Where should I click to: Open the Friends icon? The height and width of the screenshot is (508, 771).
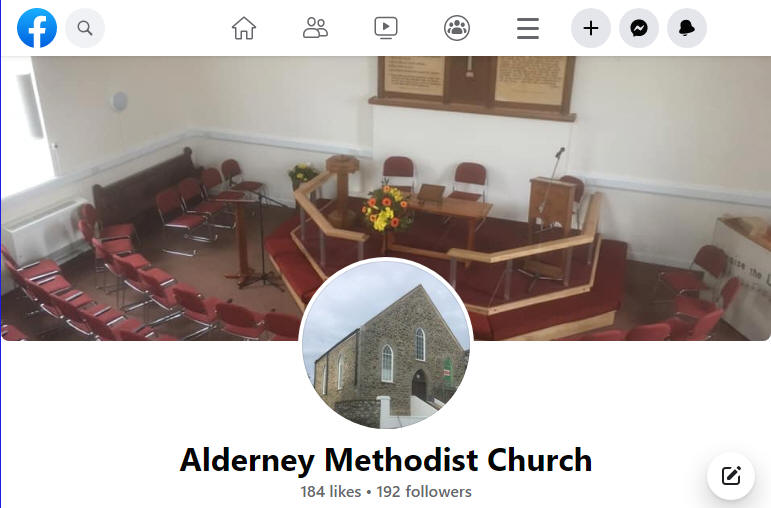315,28
